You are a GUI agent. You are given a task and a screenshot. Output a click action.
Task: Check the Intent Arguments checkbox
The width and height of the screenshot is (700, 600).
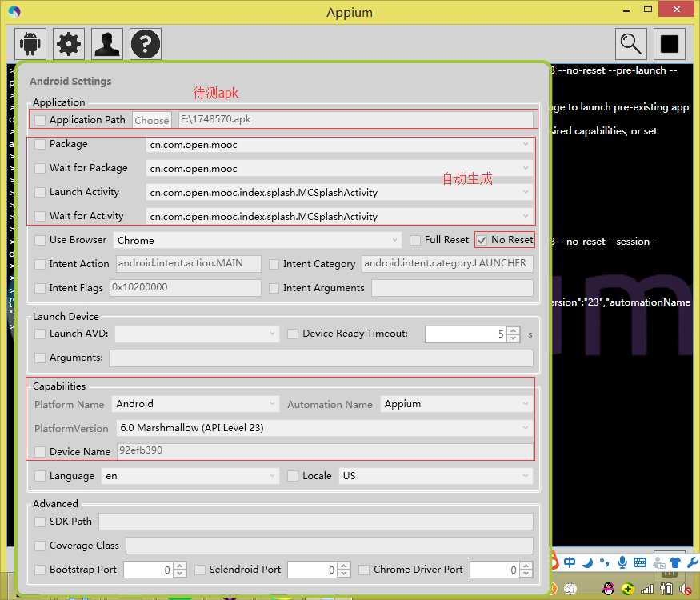pyautogui.click(x=274, y=288)
